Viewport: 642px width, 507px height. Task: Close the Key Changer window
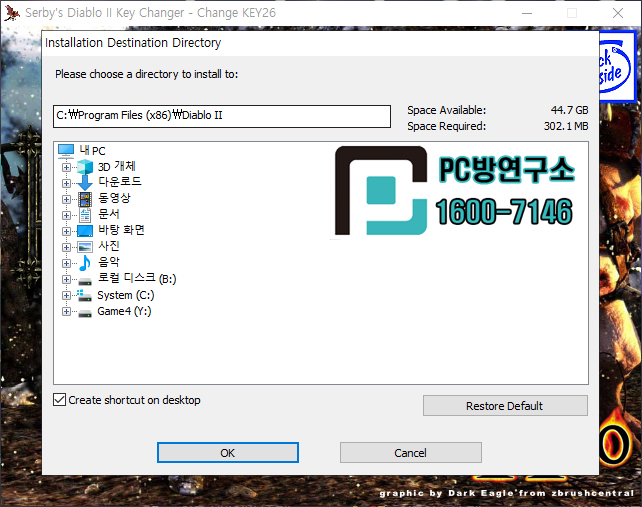point(618,13)
